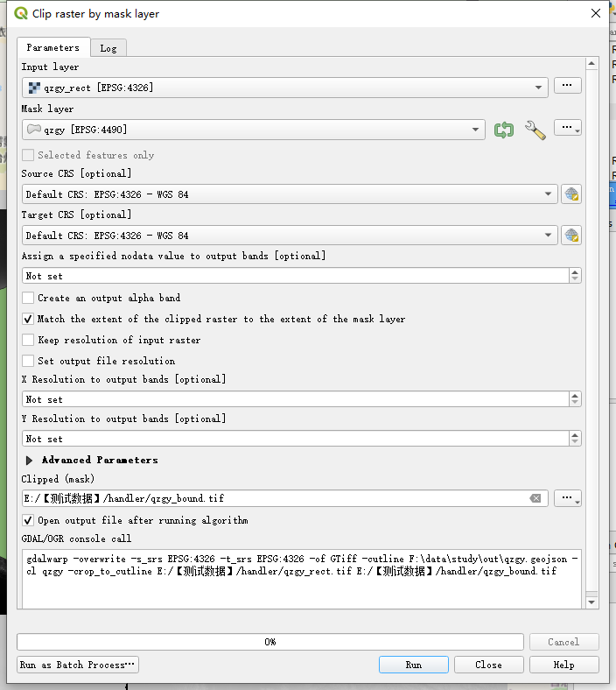Adjust X Resolution spinner arrows

tap(575, 399)
